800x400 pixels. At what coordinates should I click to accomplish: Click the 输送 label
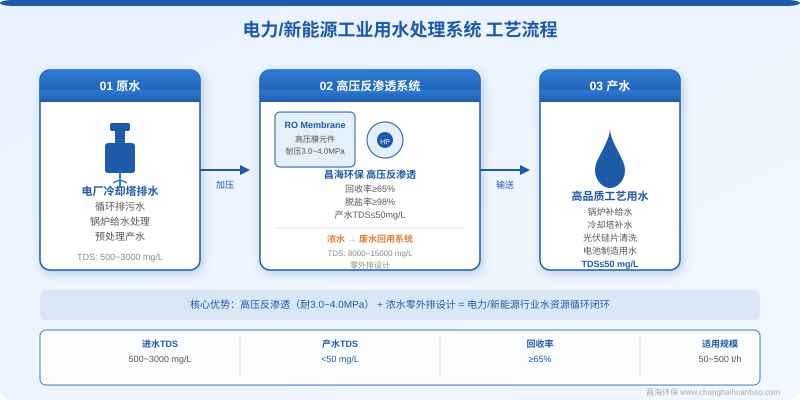pos(505,185)
